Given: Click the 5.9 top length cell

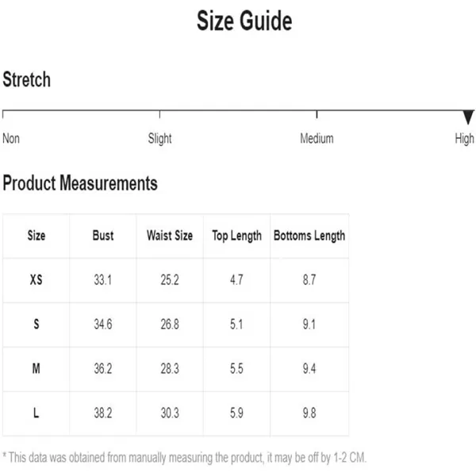Looking at the screenshot, I should 236,413.
